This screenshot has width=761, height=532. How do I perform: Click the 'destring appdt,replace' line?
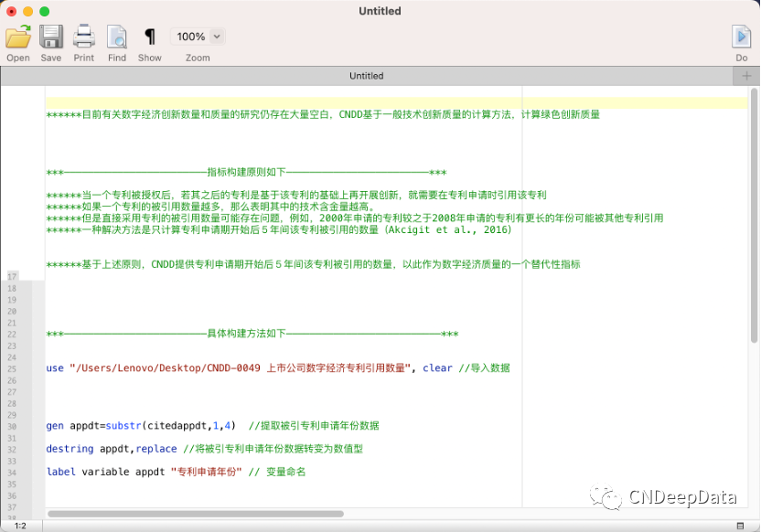[204, 449]
